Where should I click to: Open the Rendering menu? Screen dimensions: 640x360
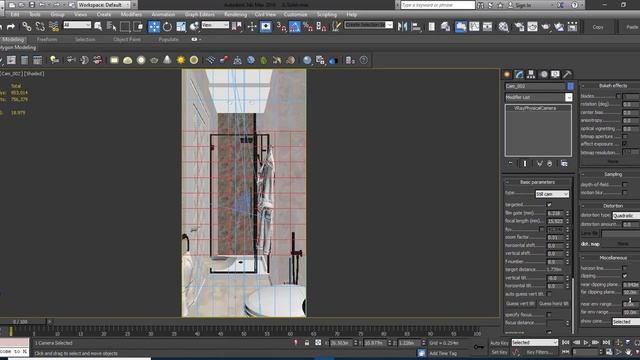click(x=236, y=15)
